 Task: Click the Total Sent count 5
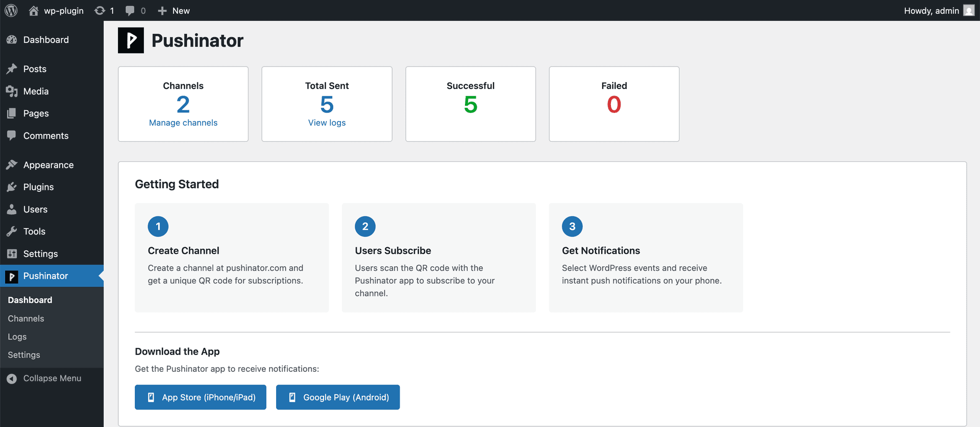[x=327, y=105]
